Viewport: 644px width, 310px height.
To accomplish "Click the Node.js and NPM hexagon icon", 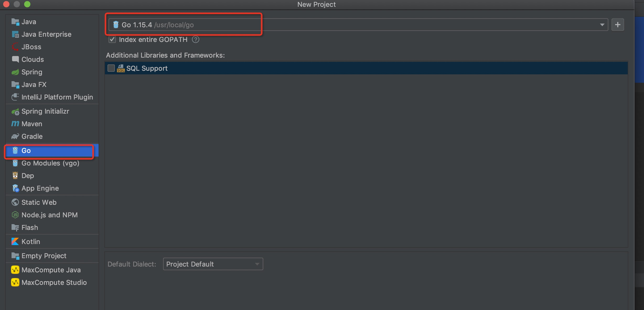I will pyautogui.click(x=15, y=215).
